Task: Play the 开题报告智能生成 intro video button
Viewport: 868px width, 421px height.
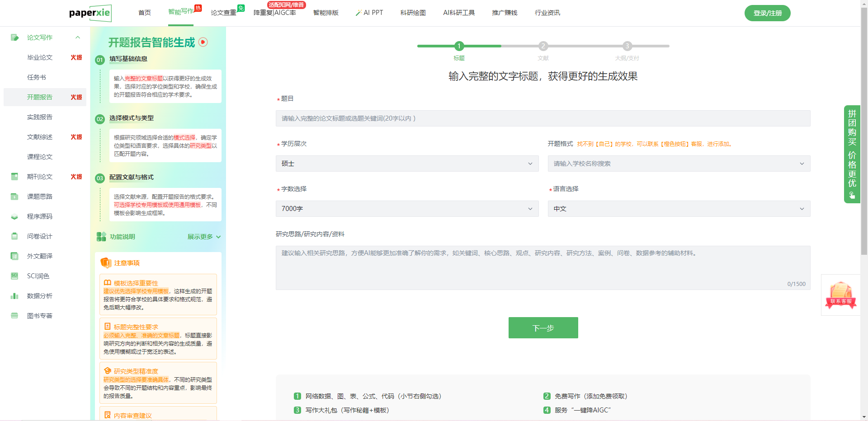Action: [203, 42]
